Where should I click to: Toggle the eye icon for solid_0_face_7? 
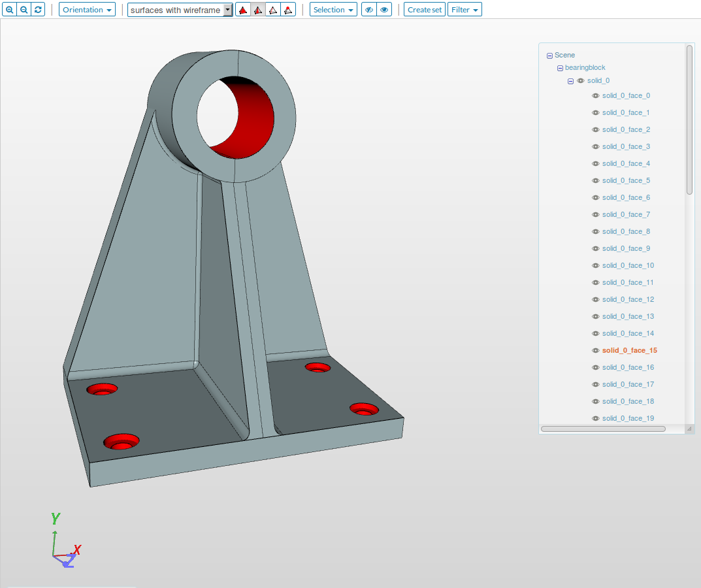coord(595,215)
